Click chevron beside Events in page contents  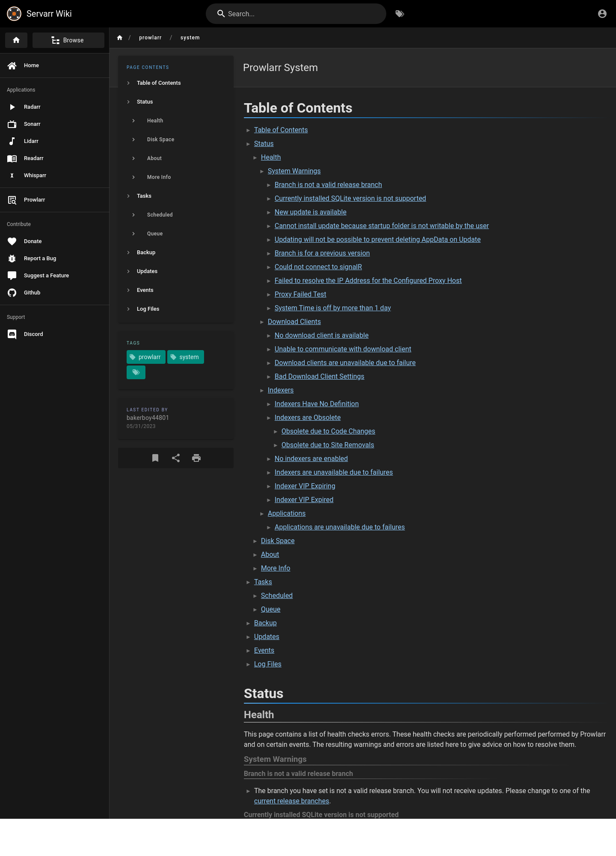point(128,290)
